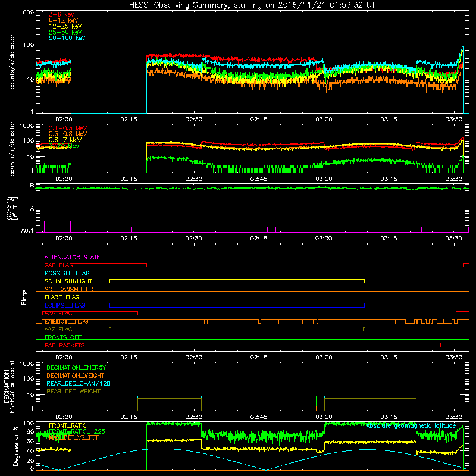Click the B level tick label in GOES panel

coord(32,185)
